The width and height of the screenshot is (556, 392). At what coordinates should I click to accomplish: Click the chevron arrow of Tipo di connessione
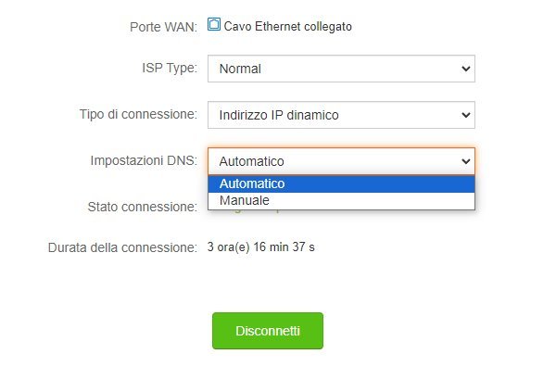tap(464, 115)
